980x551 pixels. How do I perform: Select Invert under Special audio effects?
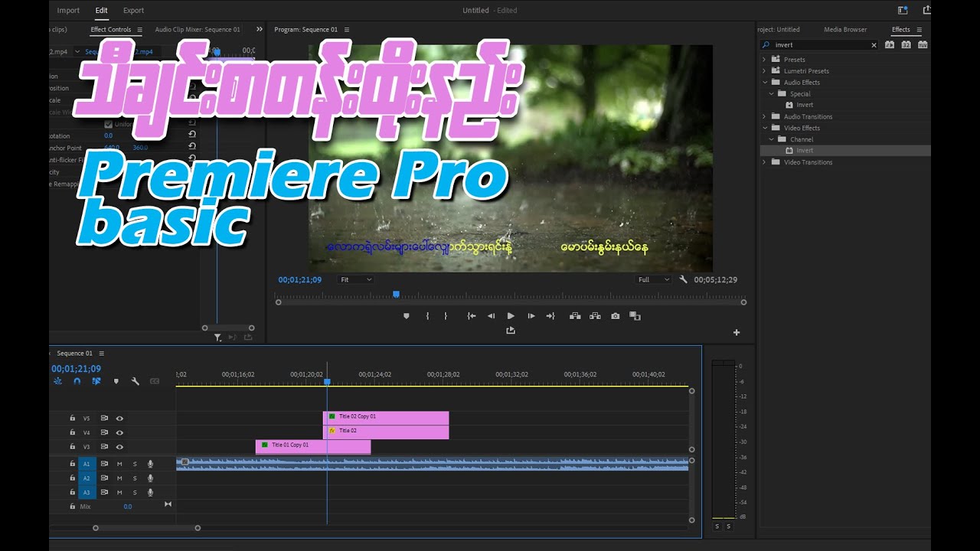click(x=805, y=105)
